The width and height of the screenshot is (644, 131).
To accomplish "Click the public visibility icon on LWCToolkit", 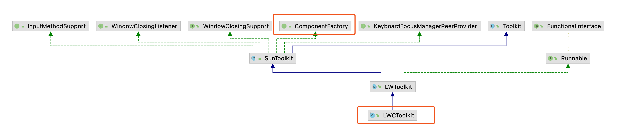I will click(x=378, y=115).
